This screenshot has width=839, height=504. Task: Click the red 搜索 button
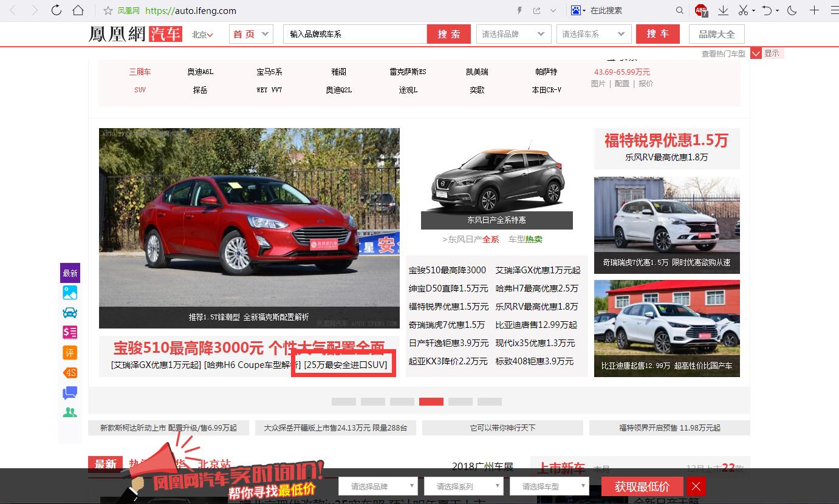pos(449,34)
